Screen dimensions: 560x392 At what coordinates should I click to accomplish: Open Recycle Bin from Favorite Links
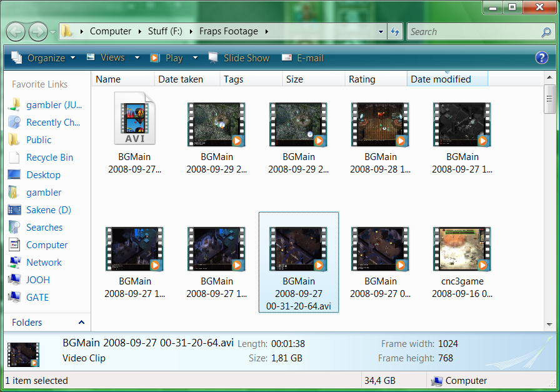pos(41,157)
